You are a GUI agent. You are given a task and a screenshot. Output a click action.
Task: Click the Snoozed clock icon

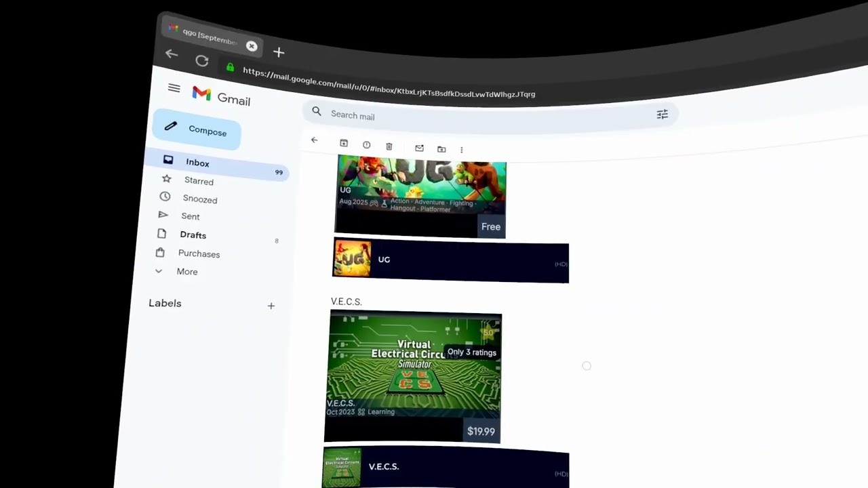coord(165,197)
